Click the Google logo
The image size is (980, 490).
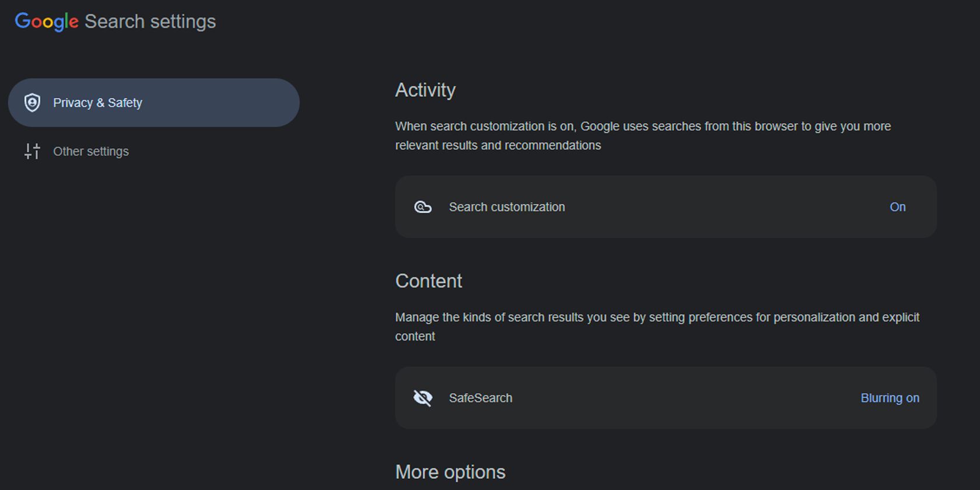pyautogui.click(x=47, y=21)
